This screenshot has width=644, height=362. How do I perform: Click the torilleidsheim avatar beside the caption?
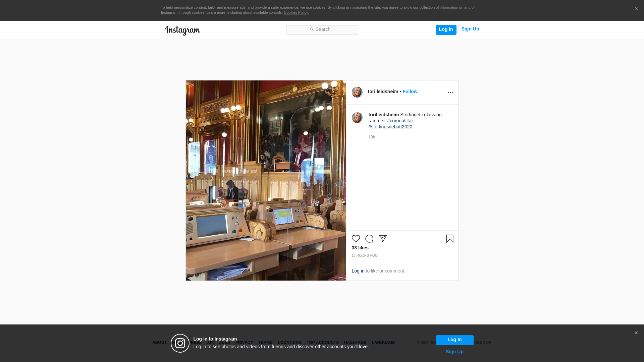pos(357,118)
